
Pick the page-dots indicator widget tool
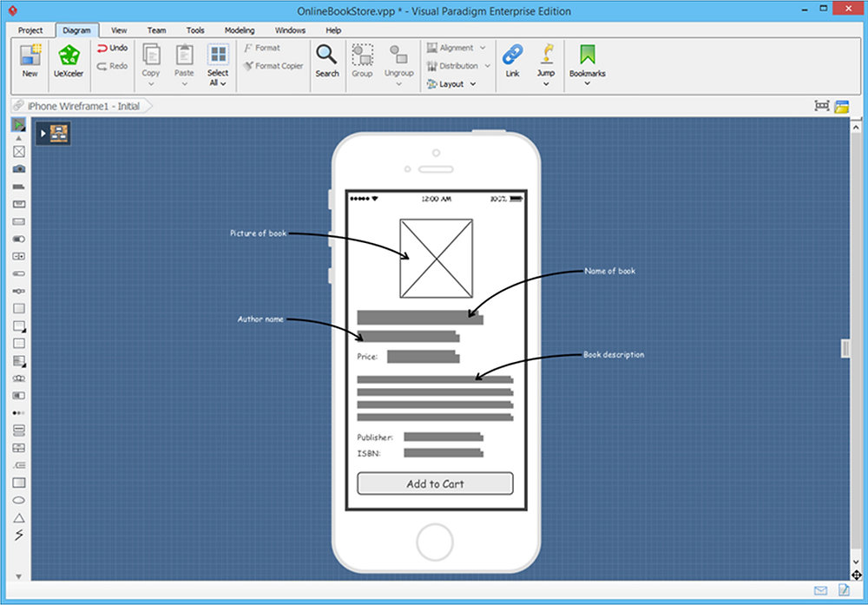tap(19, 413)
